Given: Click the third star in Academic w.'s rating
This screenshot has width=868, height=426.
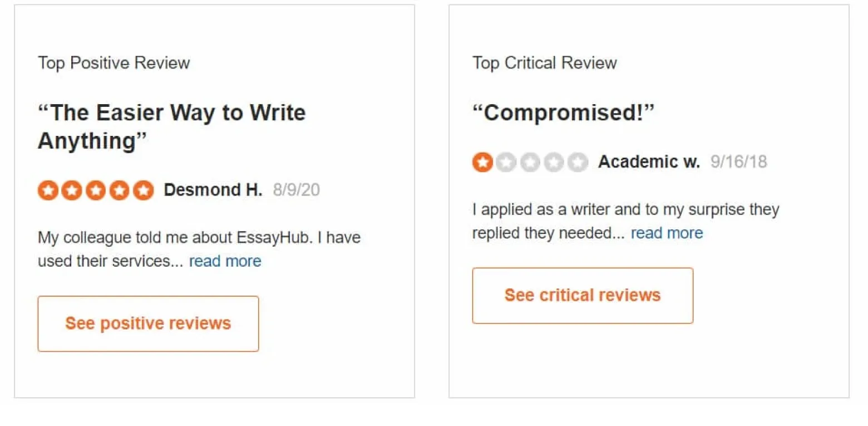Looking at the screenshot, I should (530, 163).
